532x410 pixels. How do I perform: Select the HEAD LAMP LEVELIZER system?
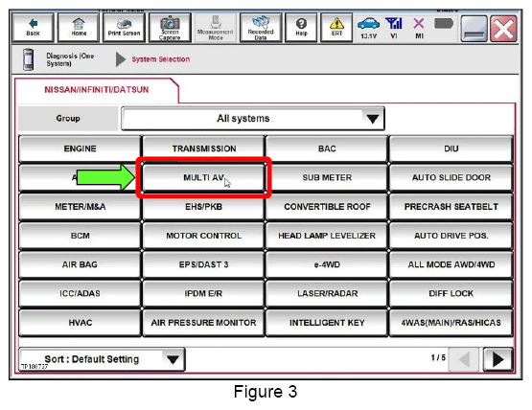click(327, 236)
